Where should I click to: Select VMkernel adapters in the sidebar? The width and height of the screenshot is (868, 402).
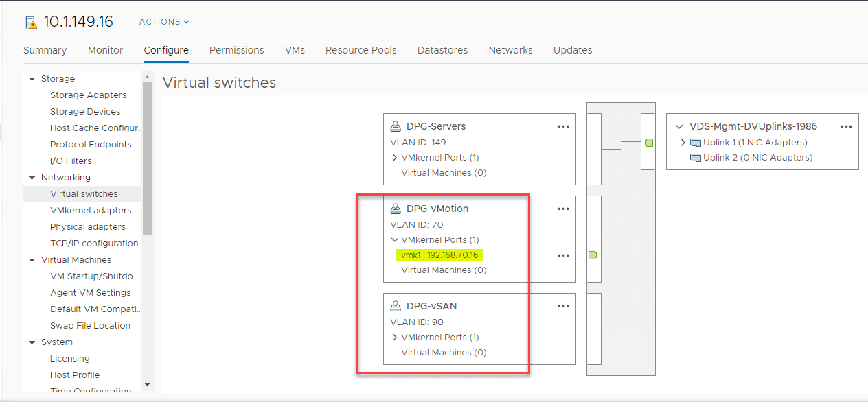click(84, 210)
